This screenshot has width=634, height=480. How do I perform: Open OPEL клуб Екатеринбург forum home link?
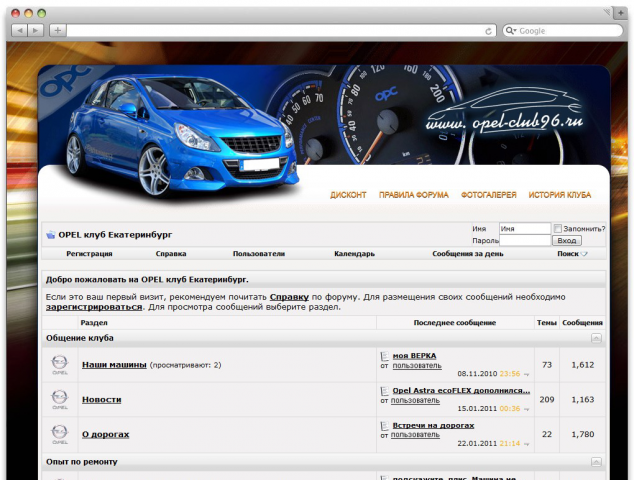coord(115,235)
